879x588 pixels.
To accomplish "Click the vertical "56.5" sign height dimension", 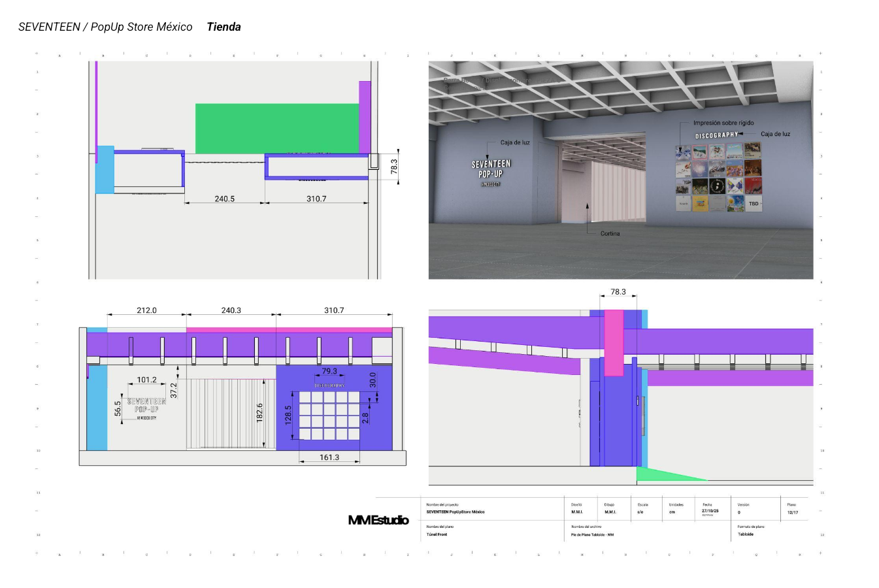I will [x=118, y=408].
